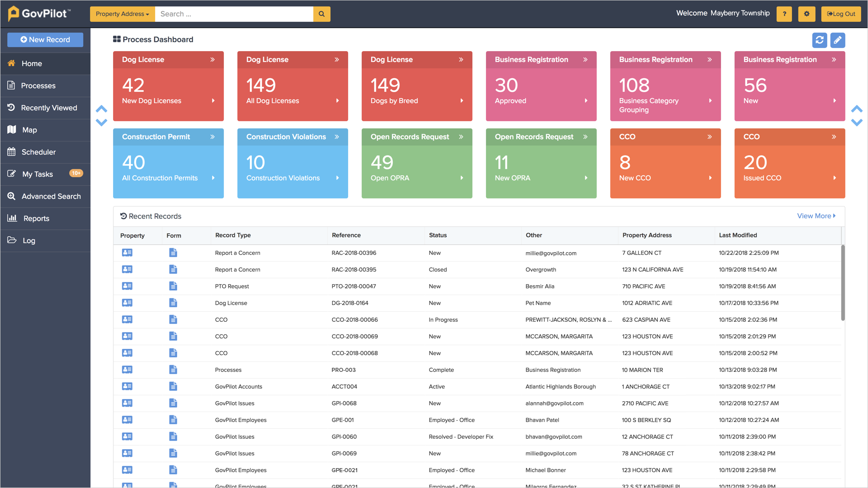Go to Home in the sidebar
This screenshot has width=868, height=488.
point(45,64)
